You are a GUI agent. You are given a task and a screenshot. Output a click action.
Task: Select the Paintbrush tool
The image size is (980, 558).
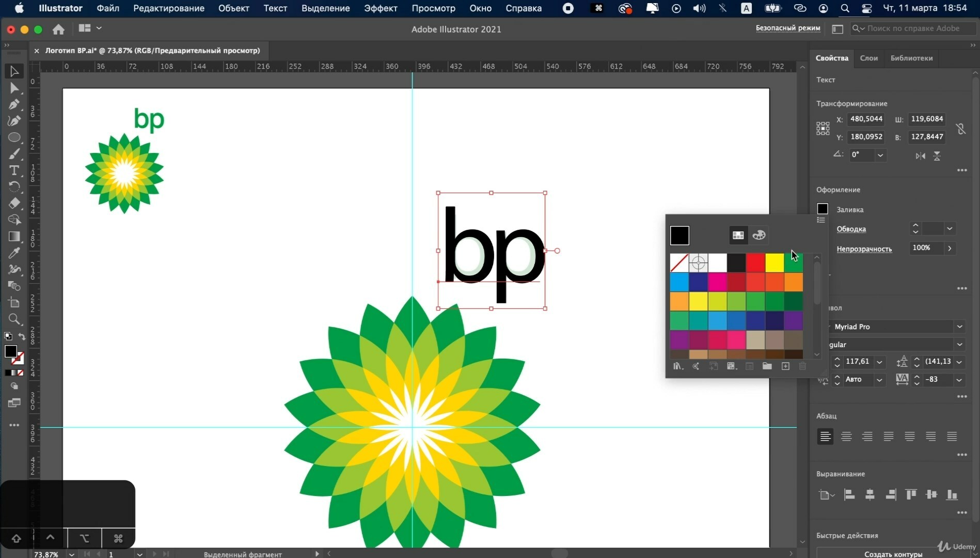click(x=14, y=154)
